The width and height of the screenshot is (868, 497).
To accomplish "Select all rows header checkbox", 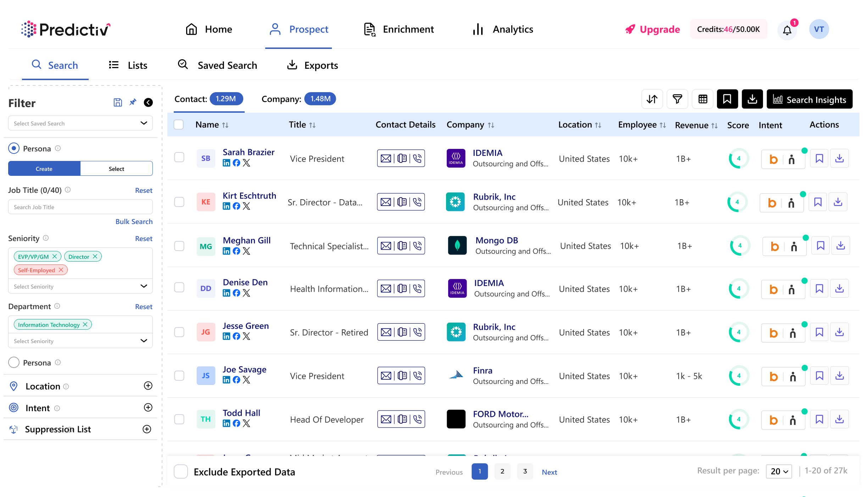I will coord(179,125).
